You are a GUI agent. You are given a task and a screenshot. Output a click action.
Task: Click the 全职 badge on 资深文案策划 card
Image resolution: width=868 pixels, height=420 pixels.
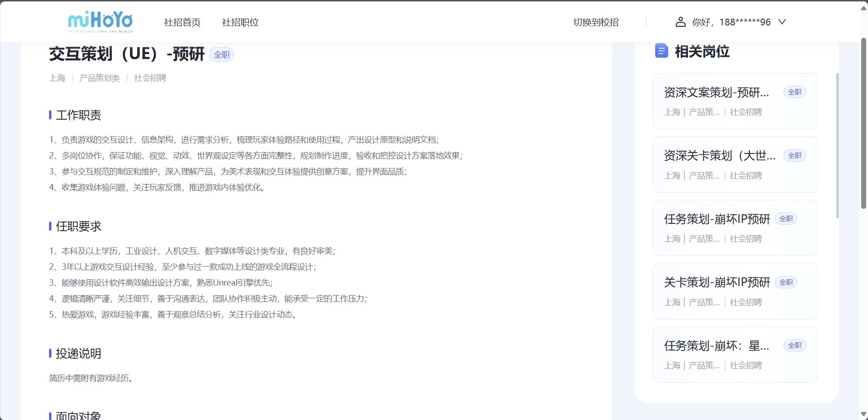pos(794,92)
